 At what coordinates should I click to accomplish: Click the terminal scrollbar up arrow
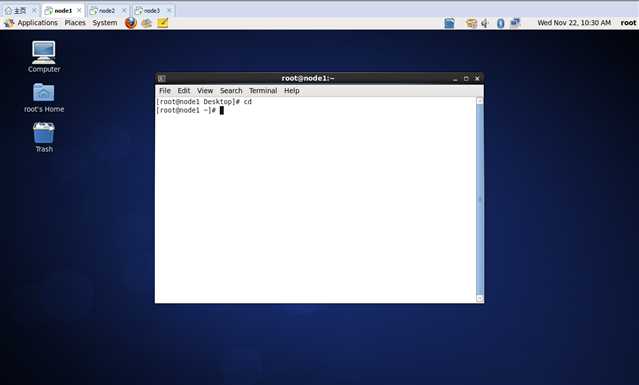coord(480,101)
